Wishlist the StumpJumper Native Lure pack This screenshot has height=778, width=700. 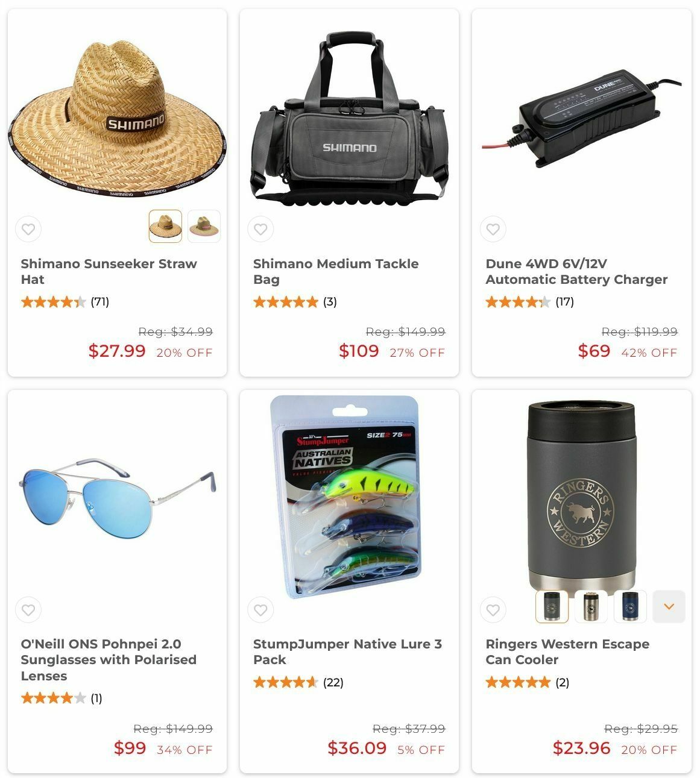coord(260,610)
